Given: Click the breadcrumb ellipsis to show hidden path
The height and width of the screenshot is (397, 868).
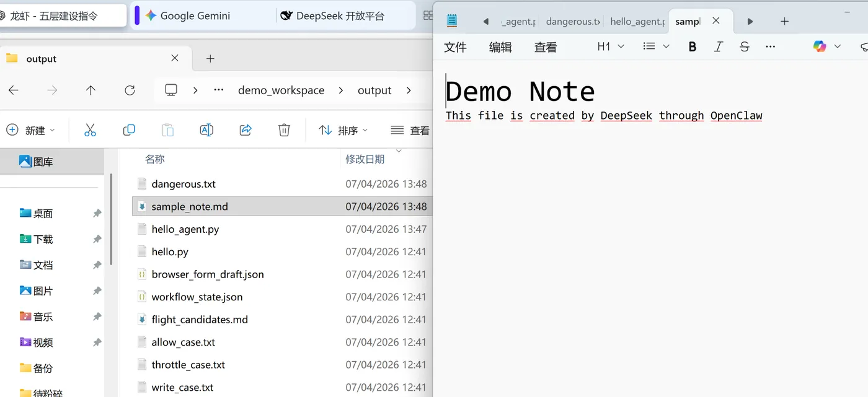Looking at the screenshot, I should coord(218,90).
